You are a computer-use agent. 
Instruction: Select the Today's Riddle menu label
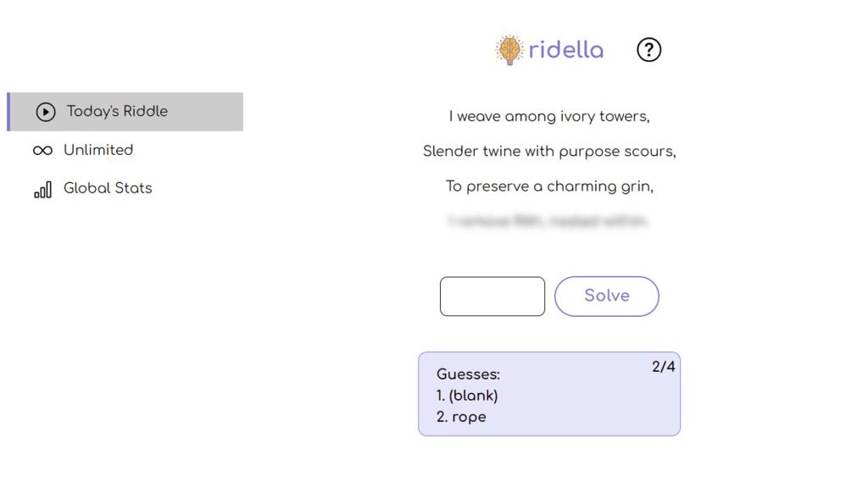tap(117, 111)
